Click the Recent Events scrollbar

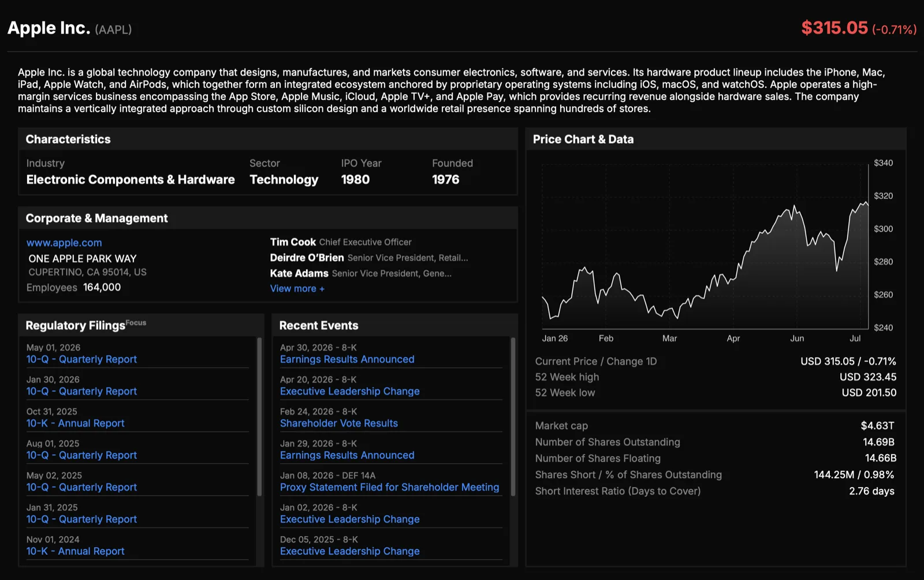pos(513,417)
